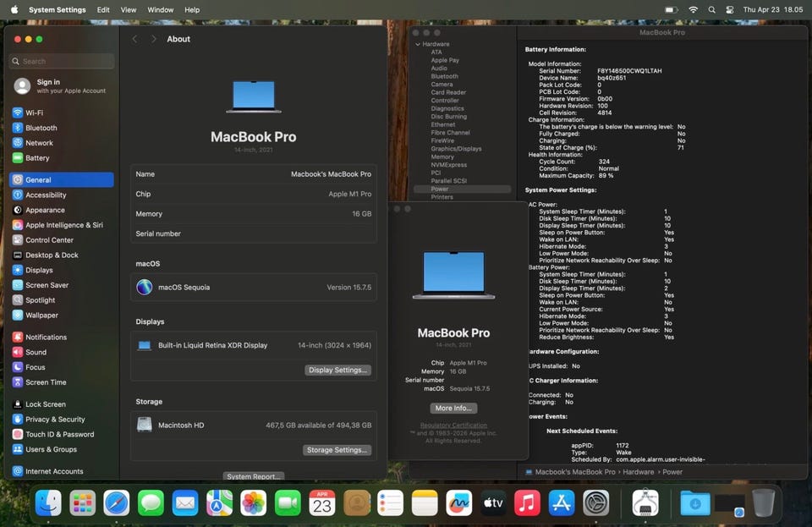The image size is (812, 527).
Task: Open the Music app in the Dock
Action: pyautogui.click(x=527, y=503)
